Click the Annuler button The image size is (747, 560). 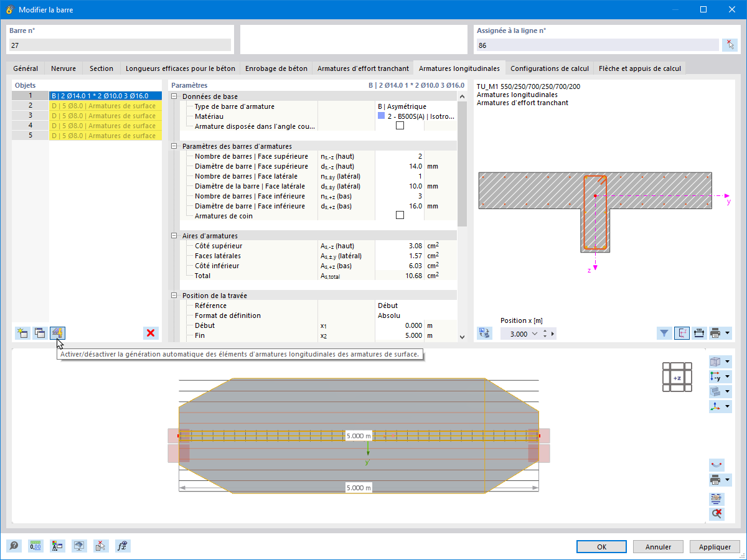(x=658, y=546)
